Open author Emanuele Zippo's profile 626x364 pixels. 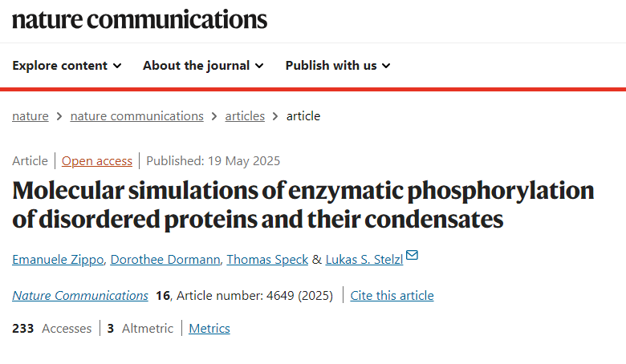click(58, 260)
